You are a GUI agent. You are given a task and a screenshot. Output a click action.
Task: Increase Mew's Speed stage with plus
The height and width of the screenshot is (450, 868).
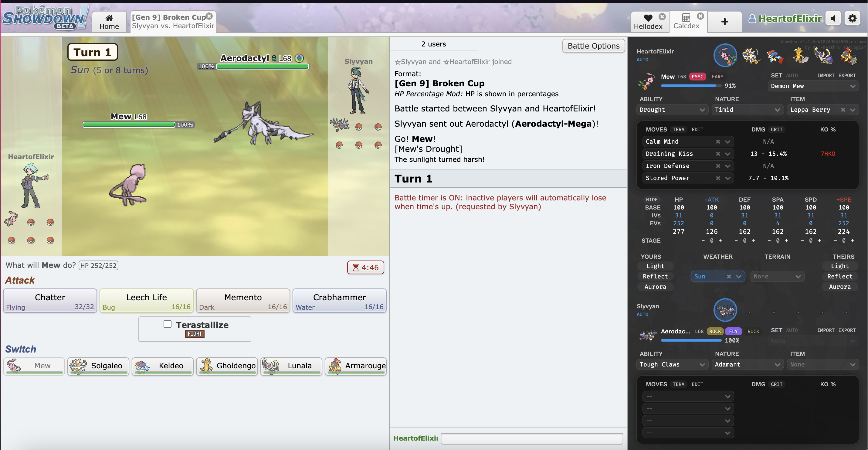tap(852, 241)
